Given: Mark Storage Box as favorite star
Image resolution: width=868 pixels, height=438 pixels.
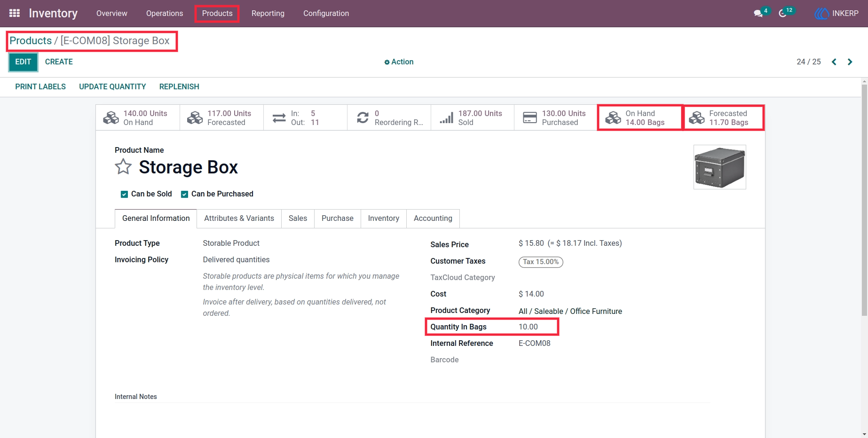Looking at the screenshot, I should pyautogui.click(x=123, y=167).
